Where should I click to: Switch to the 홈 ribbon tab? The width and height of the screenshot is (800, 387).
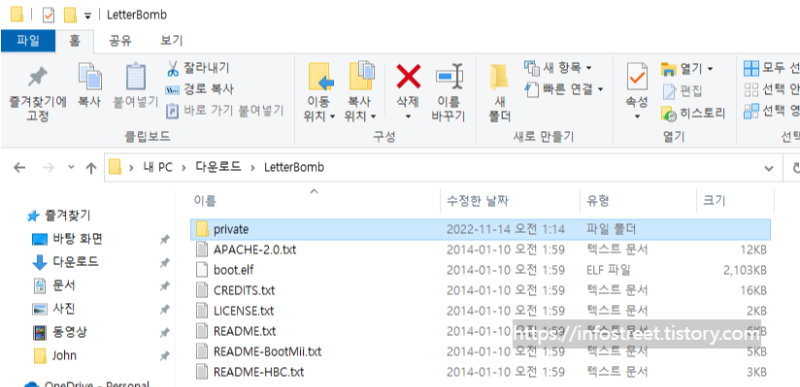[74, 40]
